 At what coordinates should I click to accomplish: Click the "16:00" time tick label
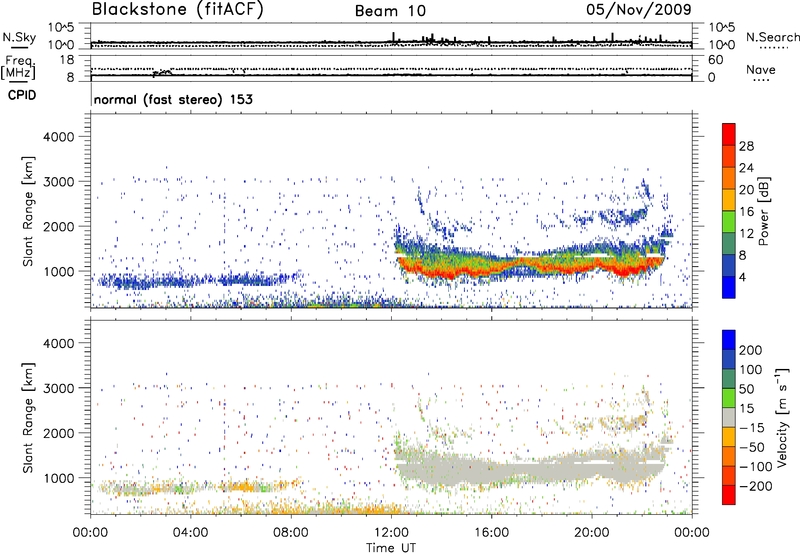[x=491, y=533]
